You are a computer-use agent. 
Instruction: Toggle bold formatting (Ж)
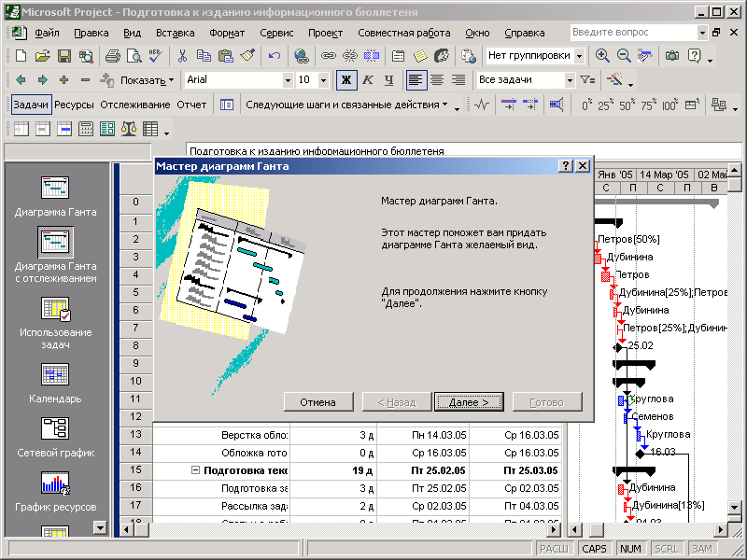(x=346, y=80)
